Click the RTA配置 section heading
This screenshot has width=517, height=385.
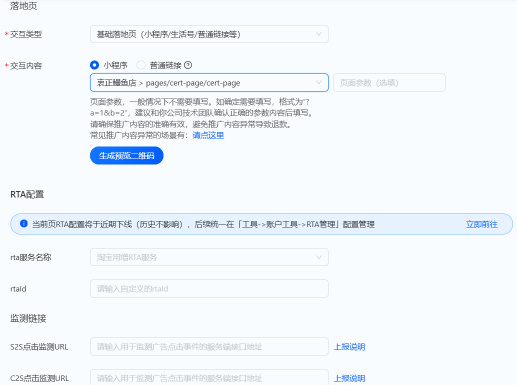(27, 194)
